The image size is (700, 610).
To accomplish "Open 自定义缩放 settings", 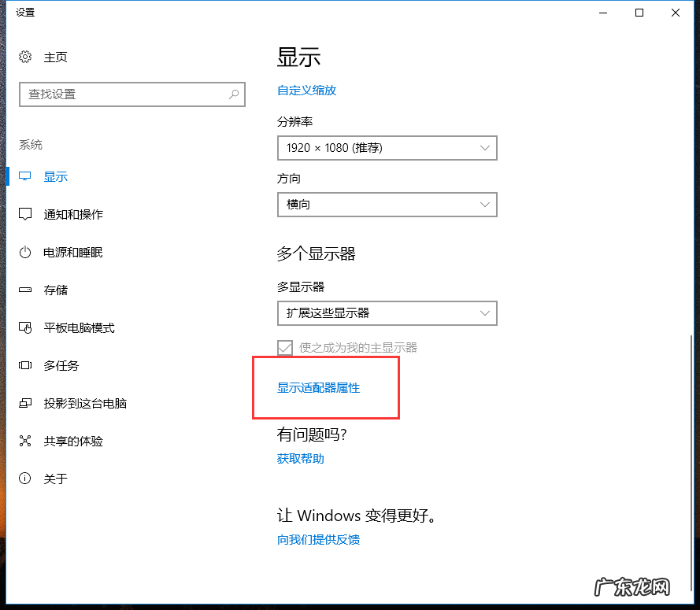I will 306,90.
